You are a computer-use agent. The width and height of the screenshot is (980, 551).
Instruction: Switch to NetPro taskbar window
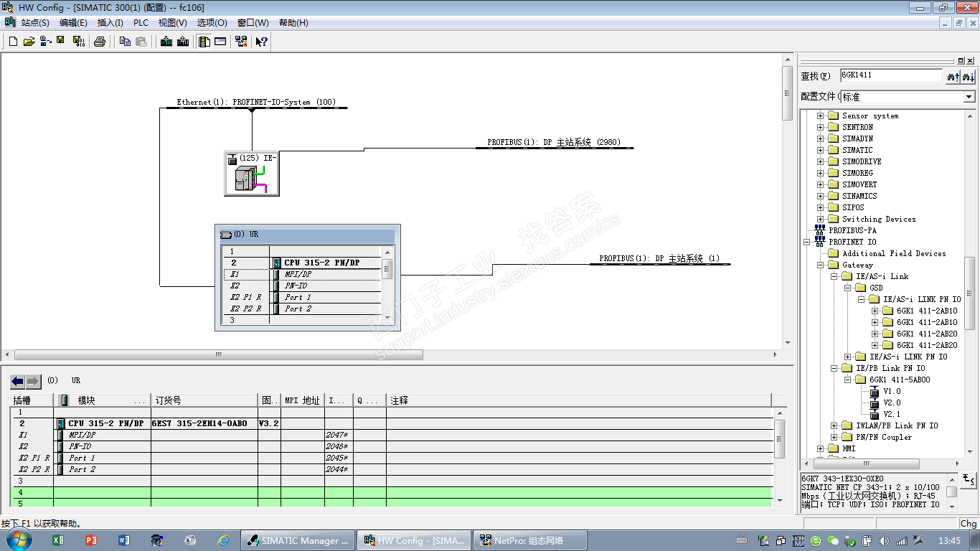[530, 540]
